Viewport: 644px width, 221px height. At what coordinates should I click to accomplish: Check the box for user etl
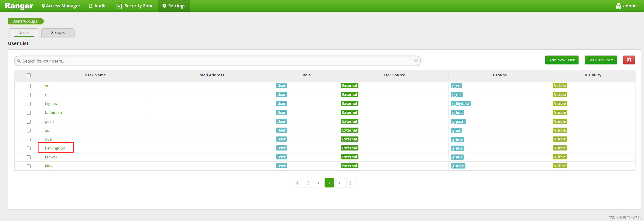click(29, 86)
